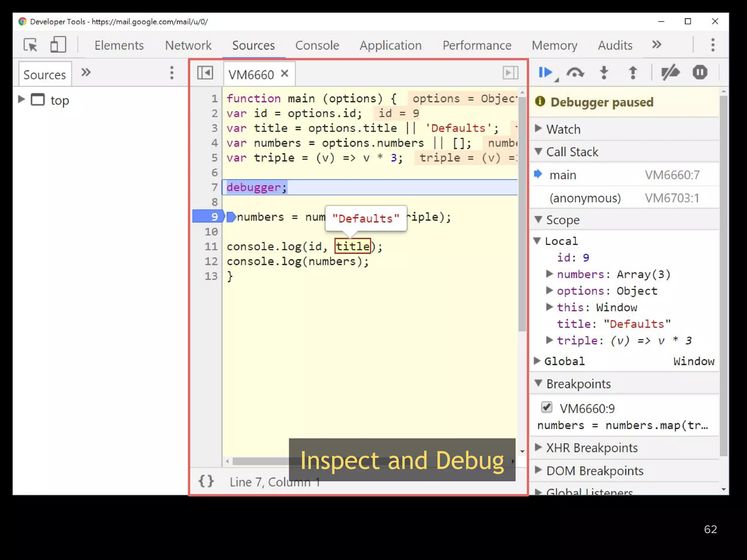This screenshot has height=560, width=747.
Task: Open VM6660:7 source location link
Action: pos(672,175)
